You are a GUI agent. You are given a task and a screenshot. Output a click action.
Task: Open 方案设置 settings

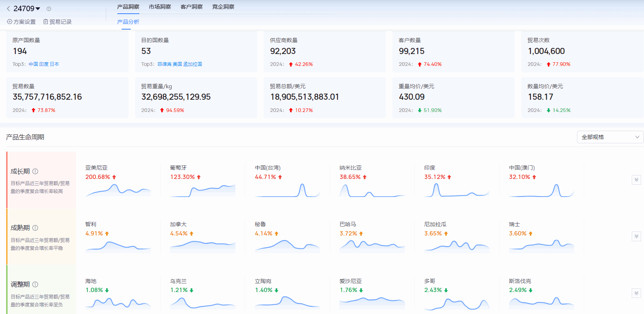point(22,22)
